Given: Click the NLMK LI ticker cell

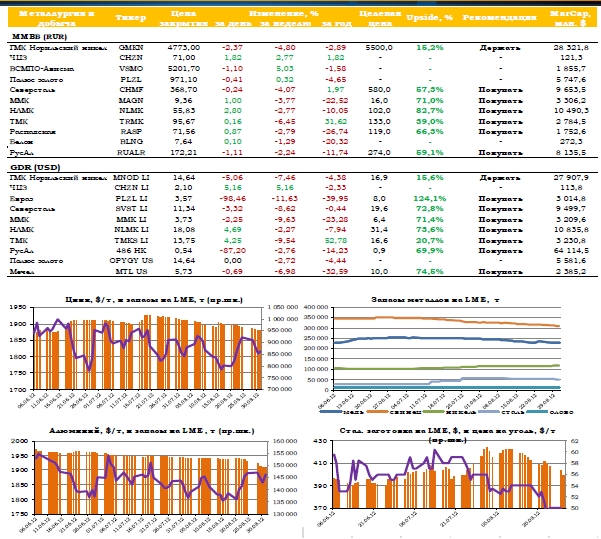Looking at the screenshot, I should click(x=131, y=230).
